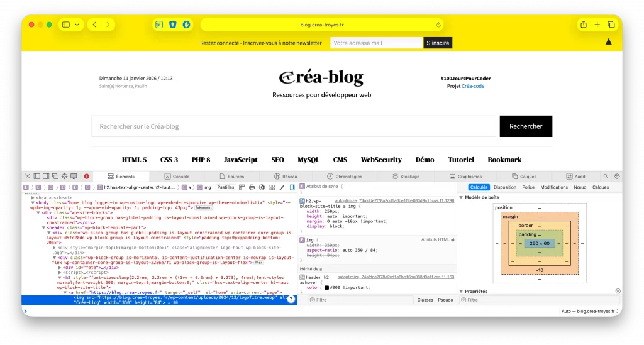The width and height of the screenshot is (644, 345).
Task: Collapse the Propriétés section
Action: (x=461, y=291)
